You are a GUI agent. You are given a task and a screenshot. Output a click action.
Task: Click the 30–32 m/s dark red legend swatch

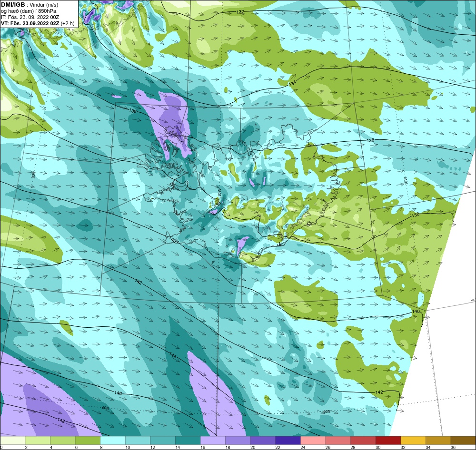388,440
